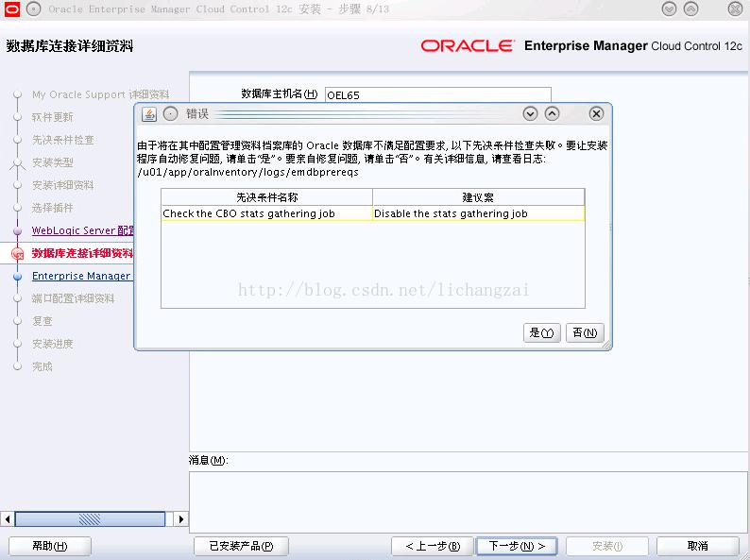Click the red error step icon for 数据库连接详细资料
Screen dimensions: 750x560
18,253
